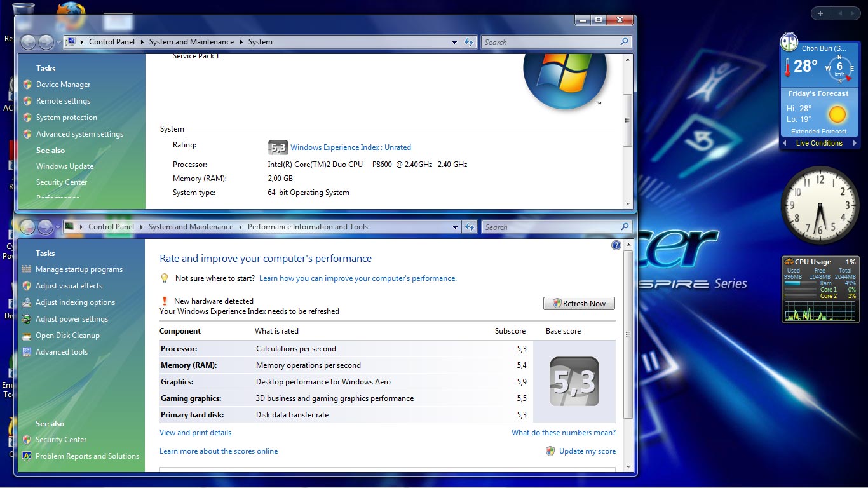Viewport: 868px width, 488px height.
Task: Select Control Panel breadcrumb in System window
Action: coord(112,42)
